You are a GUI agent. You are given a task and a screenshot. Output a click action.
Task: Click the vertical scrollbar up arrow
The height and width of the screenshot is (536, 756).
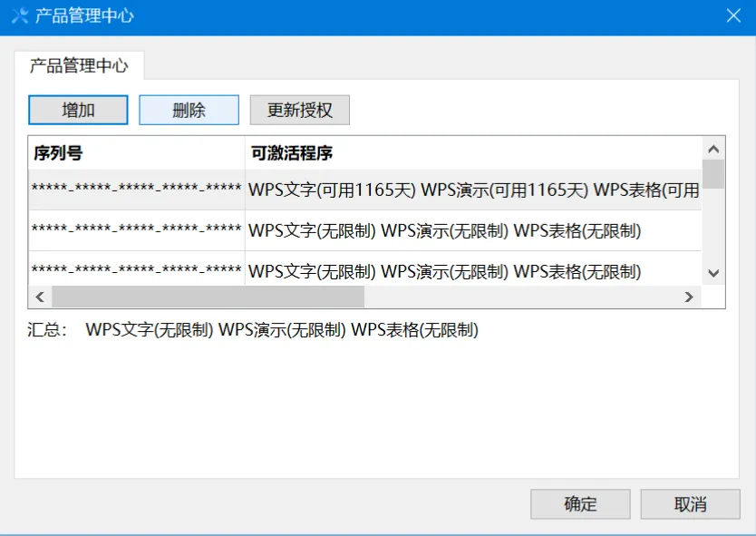point(713,149)
